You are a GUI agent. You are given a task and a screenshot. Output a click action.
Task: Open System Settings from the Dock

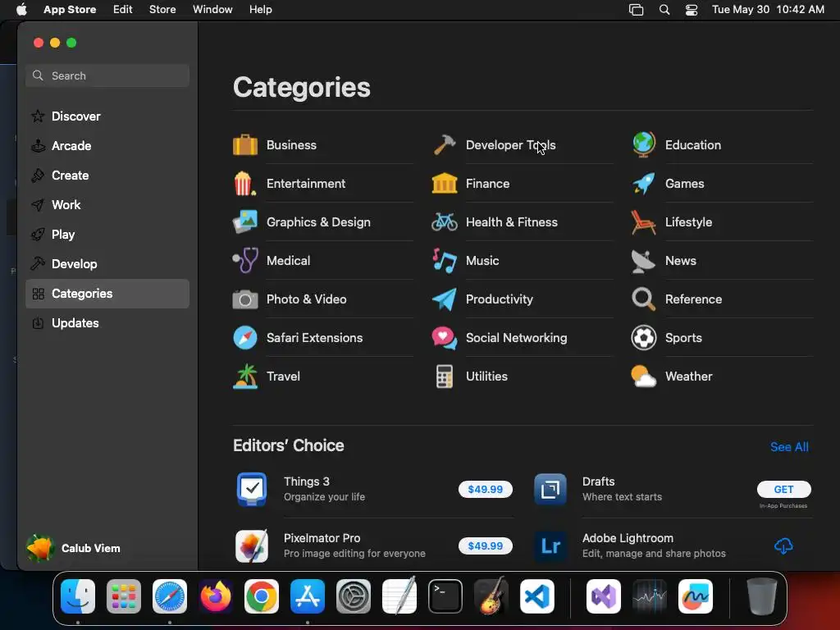(354, 596)
